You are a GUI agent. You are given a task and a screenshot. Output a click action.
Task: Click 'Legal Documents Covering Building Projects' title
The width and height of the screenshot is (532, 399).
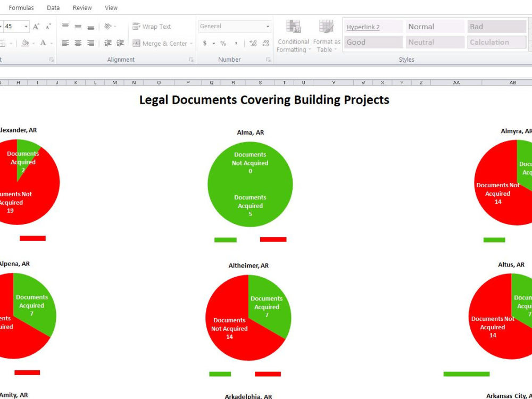(x=264, y=100)
